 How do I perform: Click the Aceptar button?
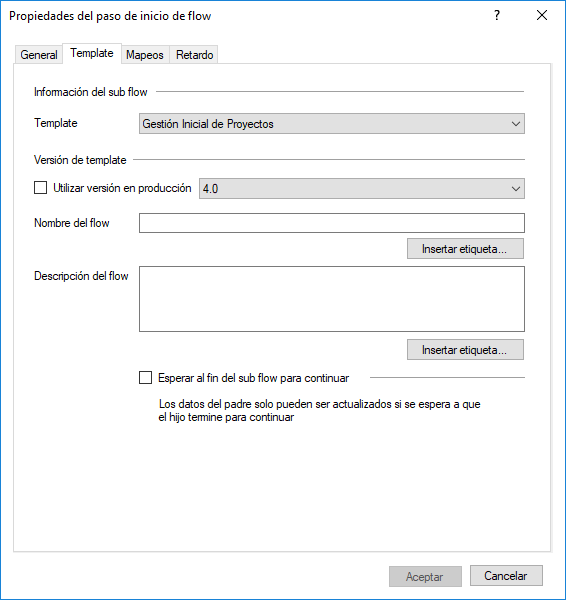click(425, 576)
